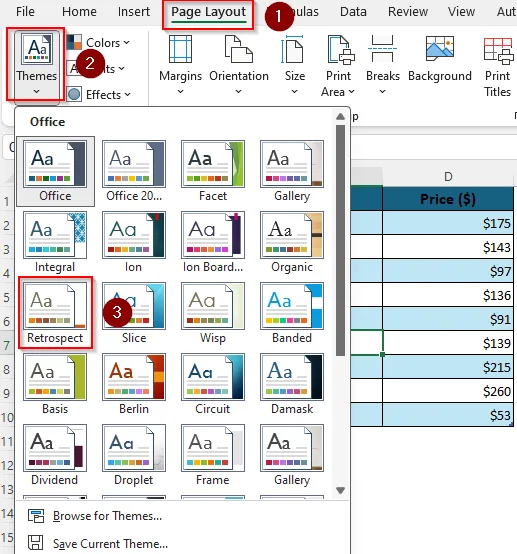
Task: Apply the Organic theme
Action: click(292, 242)
